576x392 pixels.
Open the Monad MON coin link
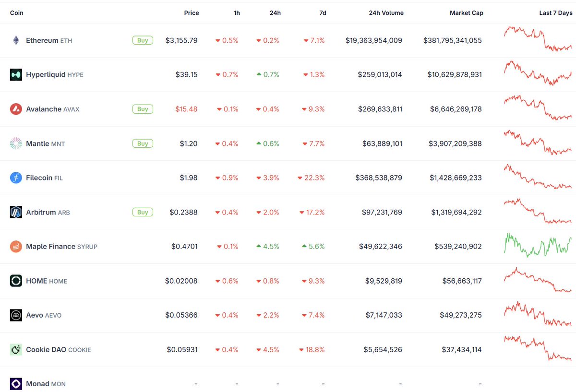[46, 384]
